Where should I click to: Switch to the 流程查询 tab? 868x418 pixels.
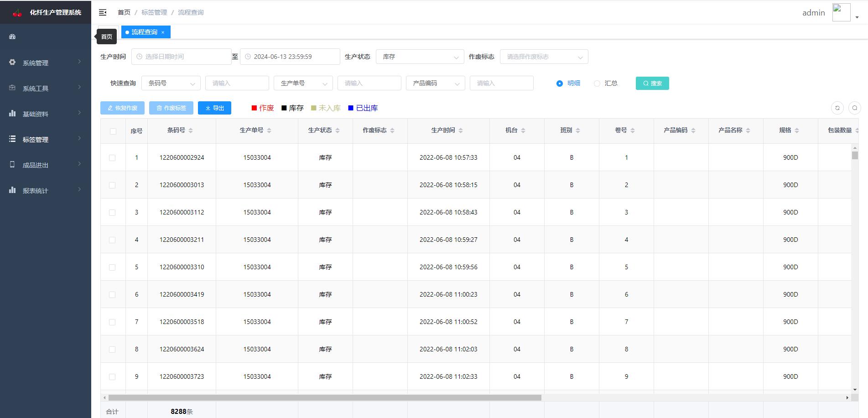tap(146, 32)
